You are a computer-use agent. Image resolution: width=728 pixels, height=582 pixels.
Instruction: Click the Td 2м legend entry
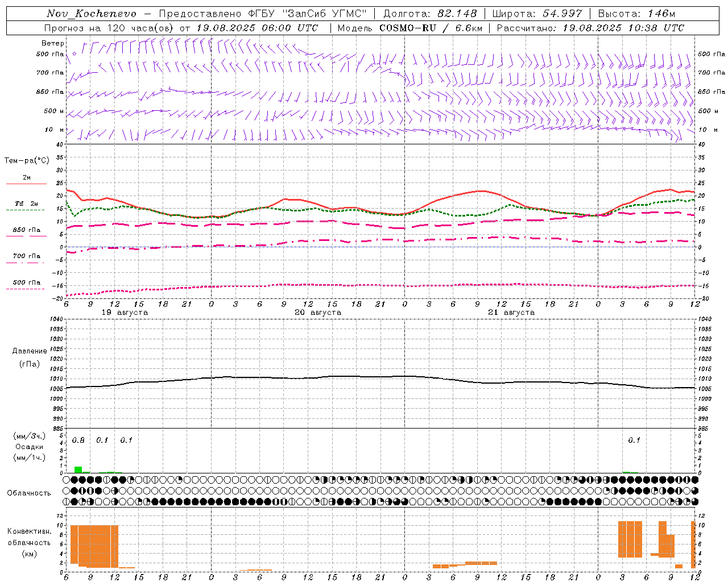(27, 203)
